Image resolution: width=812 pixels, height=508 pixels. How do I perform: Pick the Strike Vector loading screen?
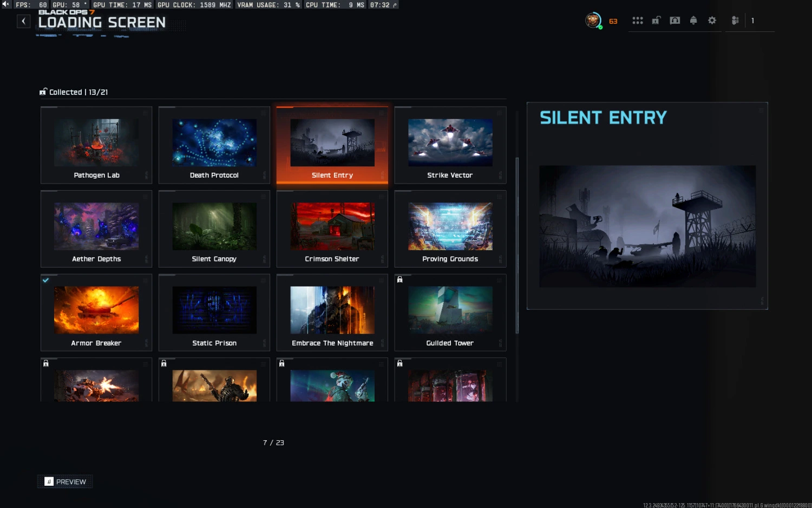450,145
